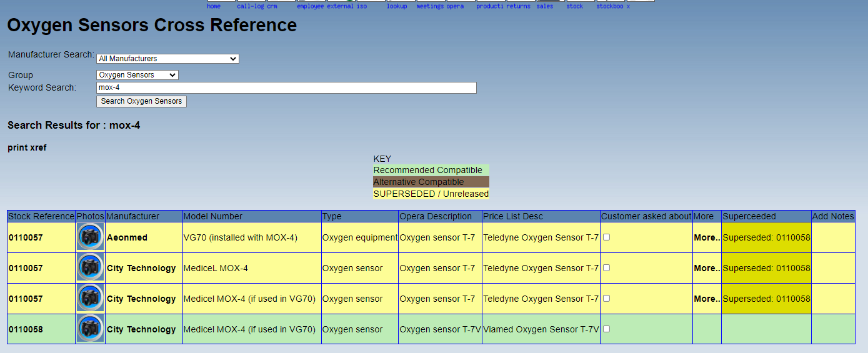Open camera photo for third 0110057 row
This screenshot has width=868, height=353.
[90, 299]
